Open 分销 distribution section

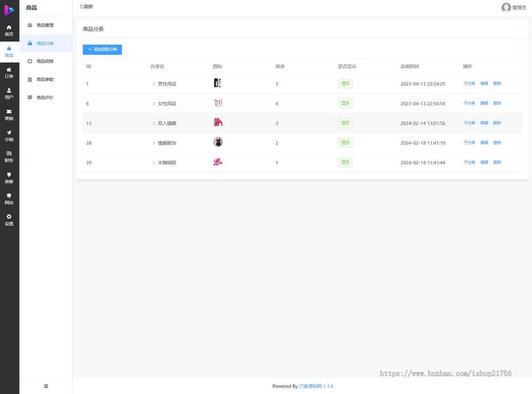coord(9,136)
